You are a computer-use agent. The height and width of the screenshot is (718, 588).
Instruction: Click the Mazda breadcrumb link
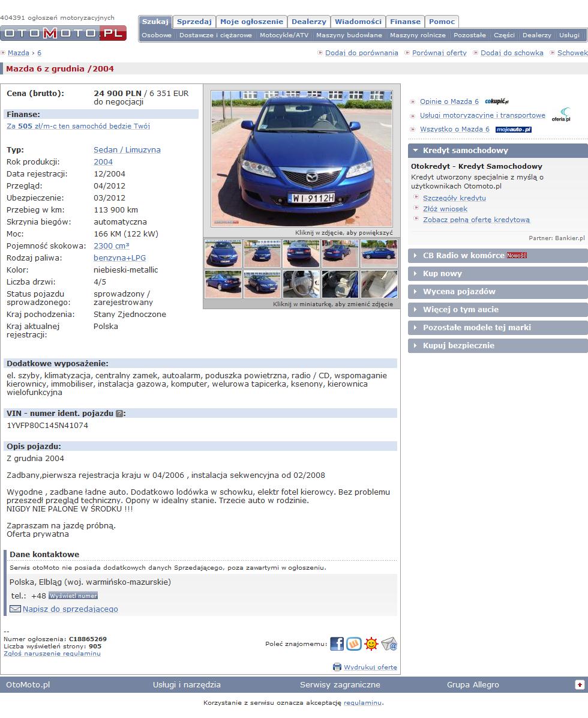pos(19,53)
